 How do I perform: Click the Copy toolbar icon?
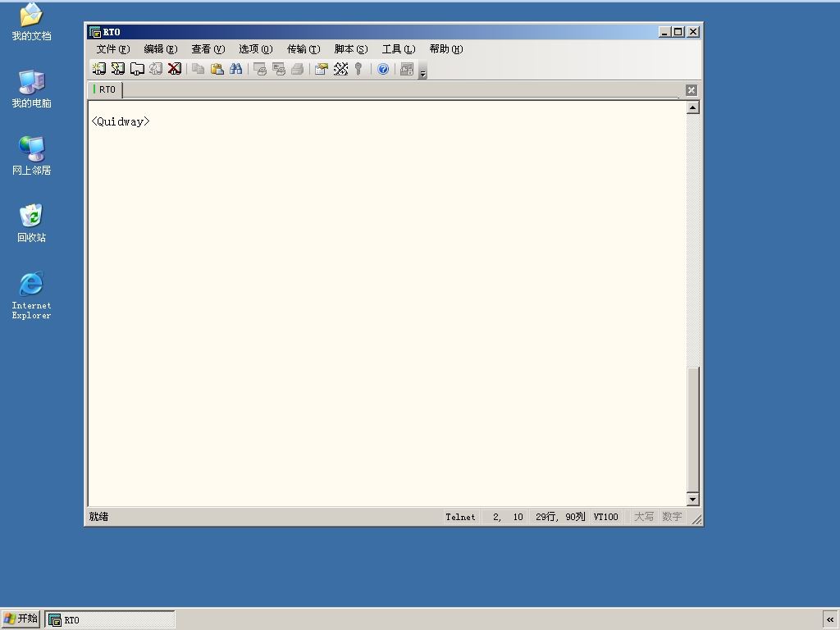pyautogui.click(x=199, y=69)
